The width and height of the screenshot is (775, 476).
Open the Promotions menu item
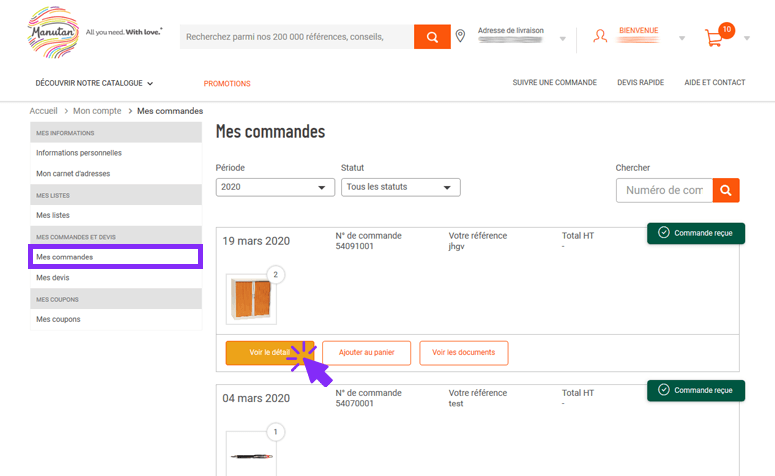(x=227, y=83)
